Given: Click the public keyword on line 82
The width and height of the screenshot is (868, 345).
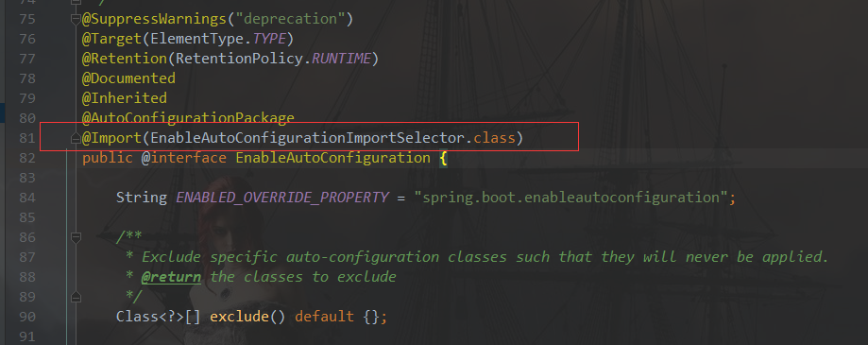Looking at the screenshot, I should pyautogui.click(x=108, y=158).
